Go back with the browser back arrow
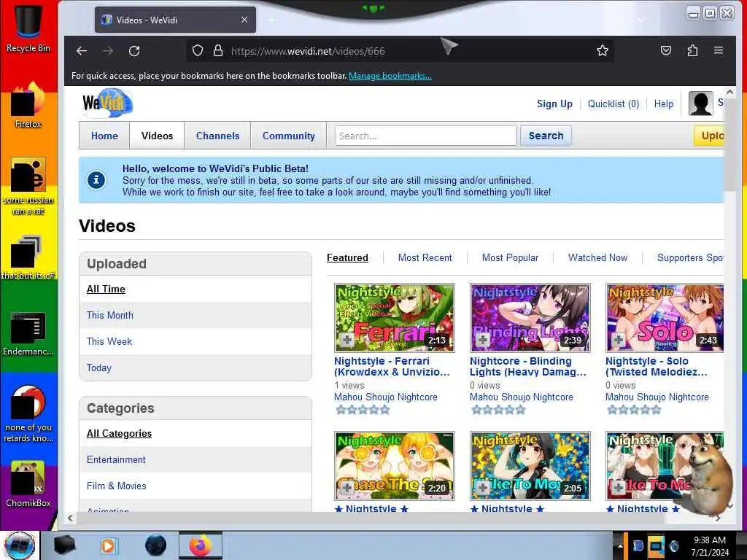Screen dimensions: 747x560 tap(82, 51)
